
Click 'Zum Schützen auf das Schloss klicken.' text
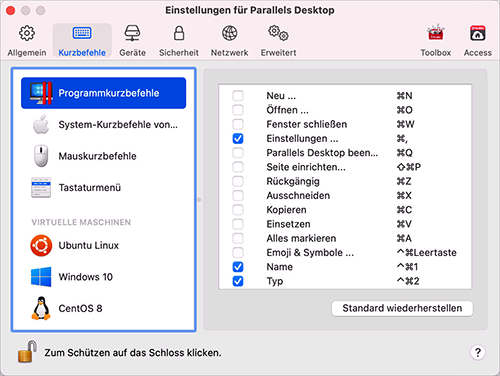pos(133,353)
